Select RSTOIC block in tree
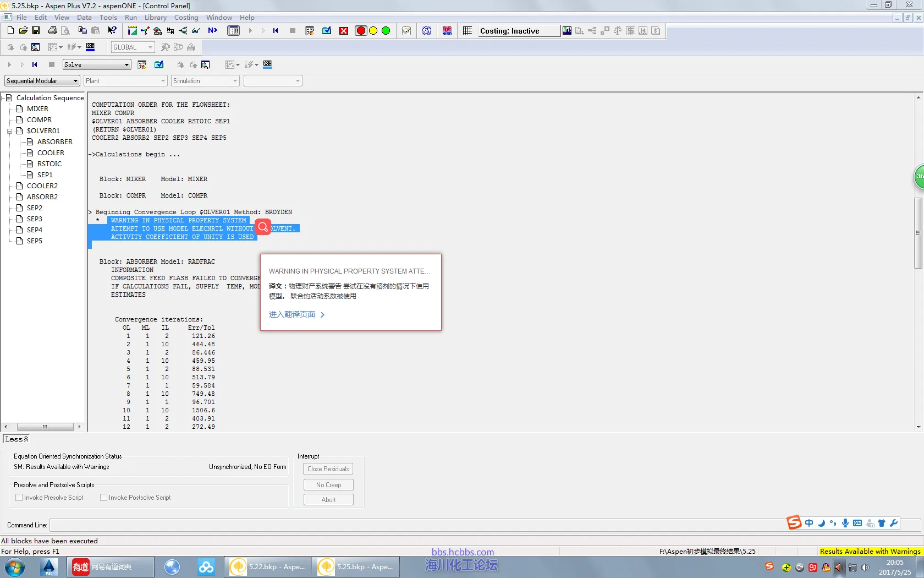This screenshot has width=924, height=578. pos(50,164)
